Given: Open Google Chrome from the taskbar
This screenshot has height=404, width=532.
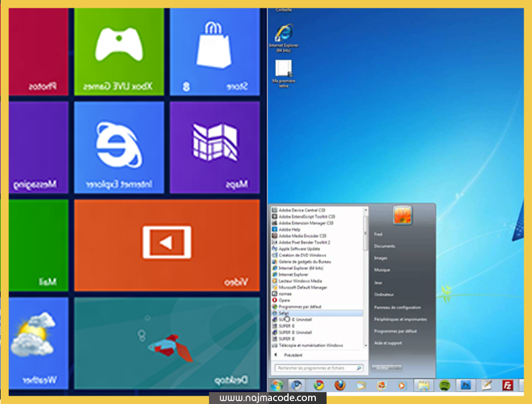Looking at the screenshot, I should (318, 386).
